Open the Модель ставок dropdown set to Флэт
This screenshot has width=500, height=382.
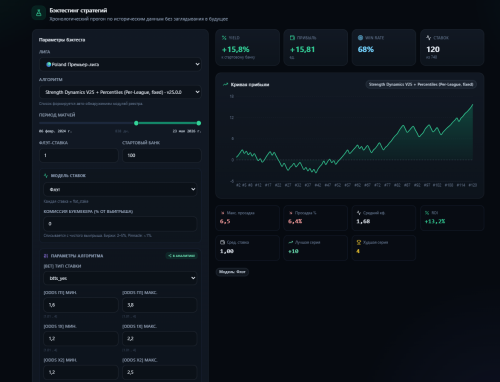(x=120, y=189)
